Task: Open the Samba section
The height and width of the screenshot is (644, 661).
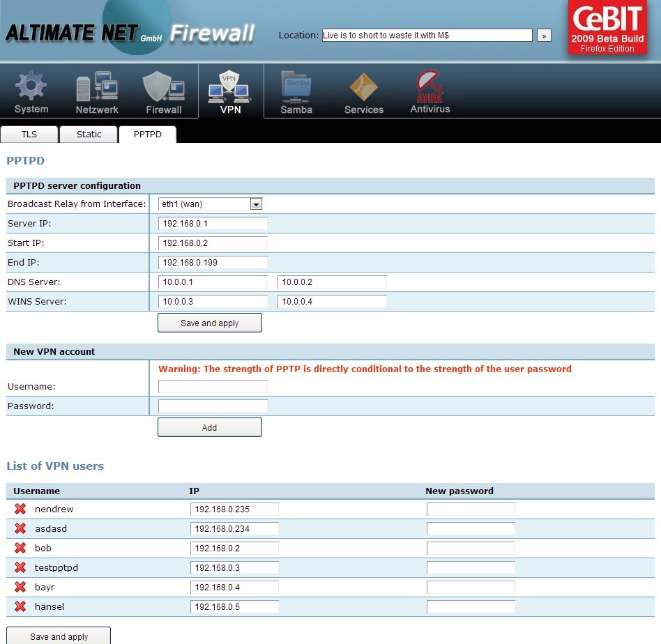Action: [x=296, y=92]
